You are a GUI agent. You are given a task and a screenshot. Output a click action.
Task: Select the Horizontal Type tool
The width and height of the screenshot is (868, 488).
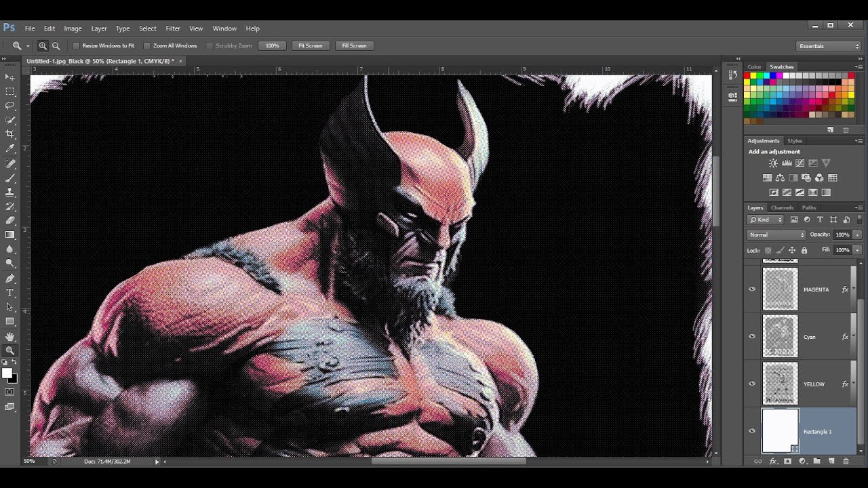[x=10, y=293]
